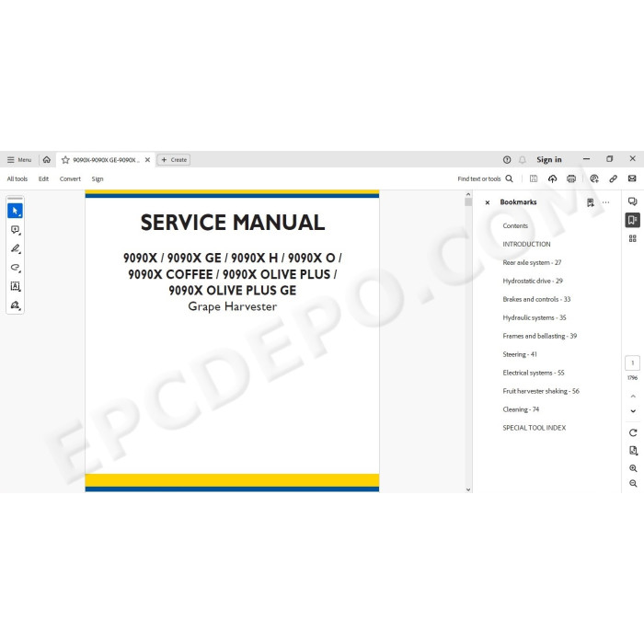
Task: Click the send by email icon
Action: click(632, 178)
